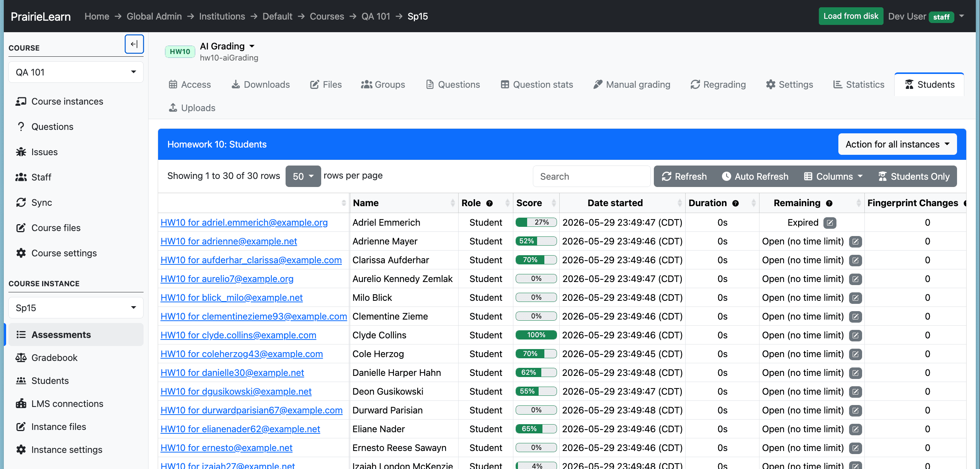
Task: Edit time limit for Danielle Harper Hahn
Action: (855, 373)
